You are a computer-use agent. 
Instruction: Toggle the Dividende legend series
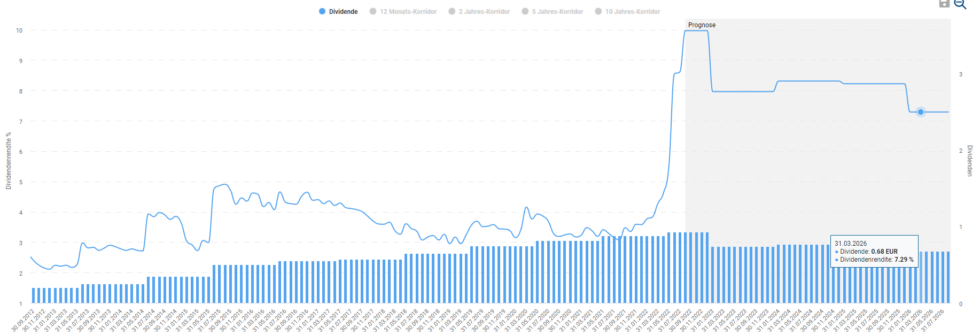[338, 11]
